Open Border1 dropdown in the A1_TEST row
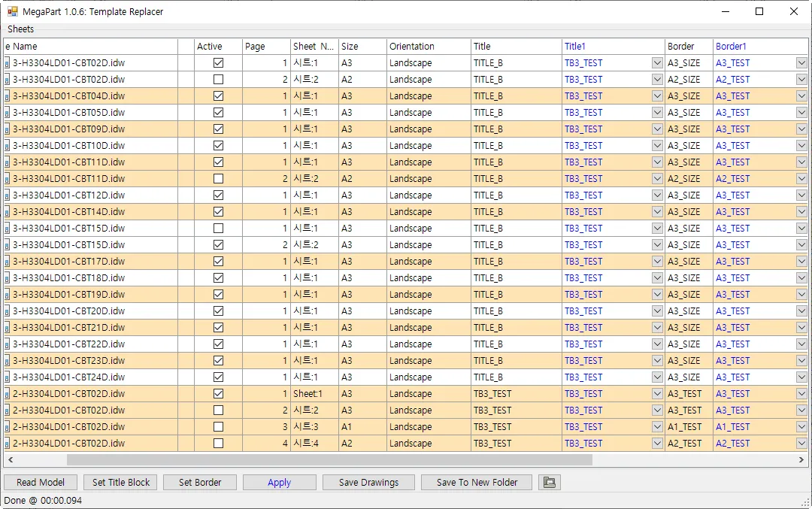 (x=801, y=426)
